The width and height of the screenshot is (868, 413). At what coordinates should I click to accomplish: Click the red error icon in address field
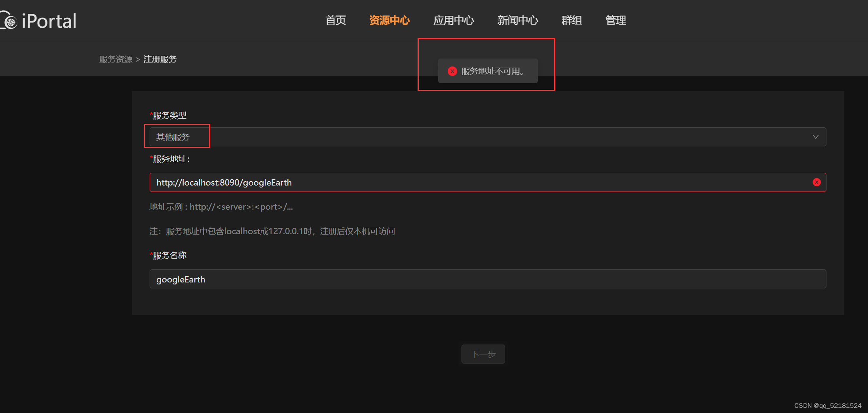(x=817, y=182)
